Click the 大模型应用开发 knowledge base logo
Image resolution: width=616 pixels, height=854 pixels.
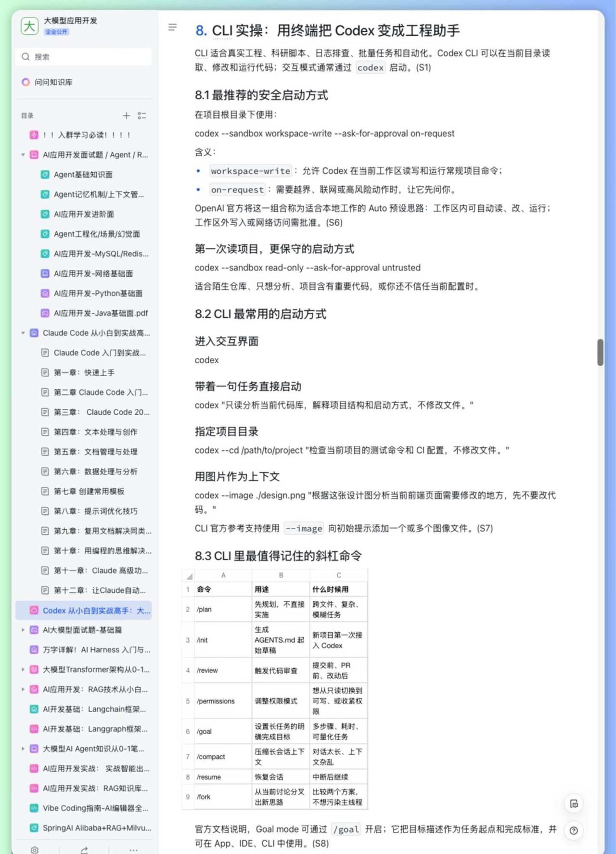point(29,26)
